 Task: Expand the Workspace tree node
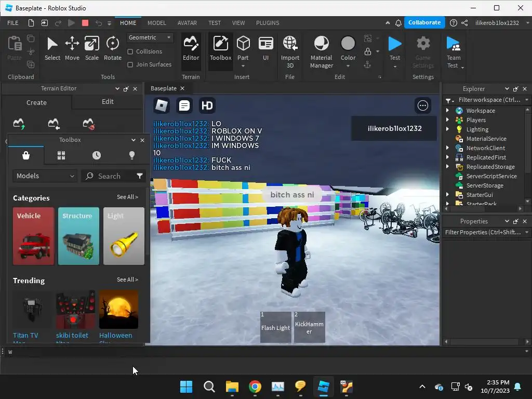point(447,110)
